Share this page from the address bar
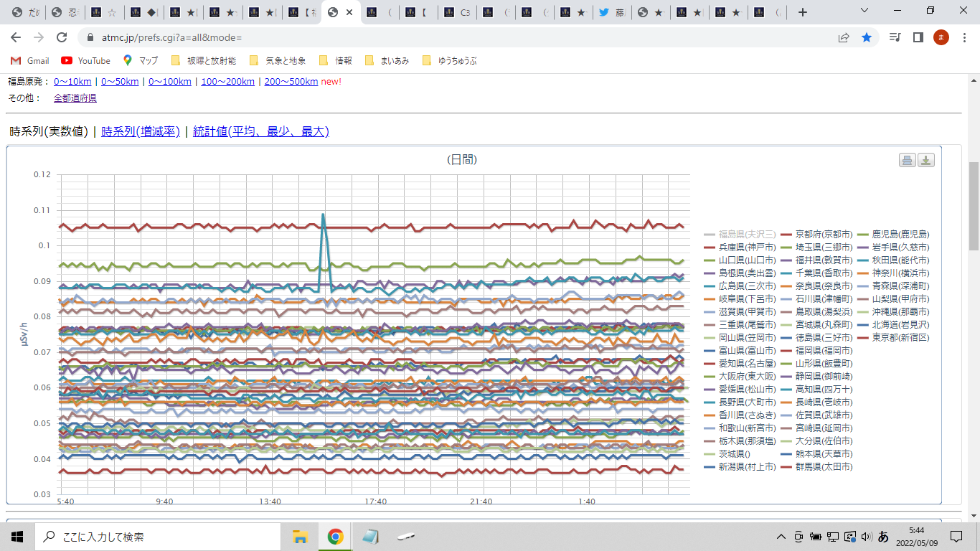The height and width of the screenshot is (551, 980). click(844, 37)
